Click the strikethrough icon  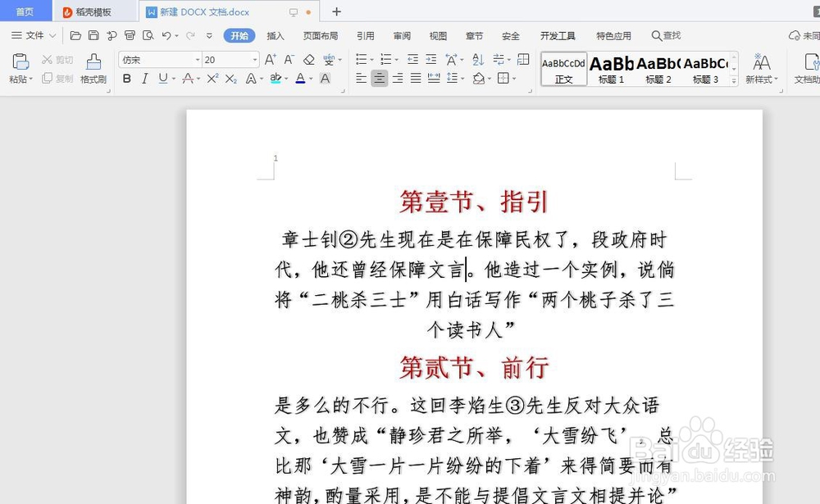click(x=187, y=78)
